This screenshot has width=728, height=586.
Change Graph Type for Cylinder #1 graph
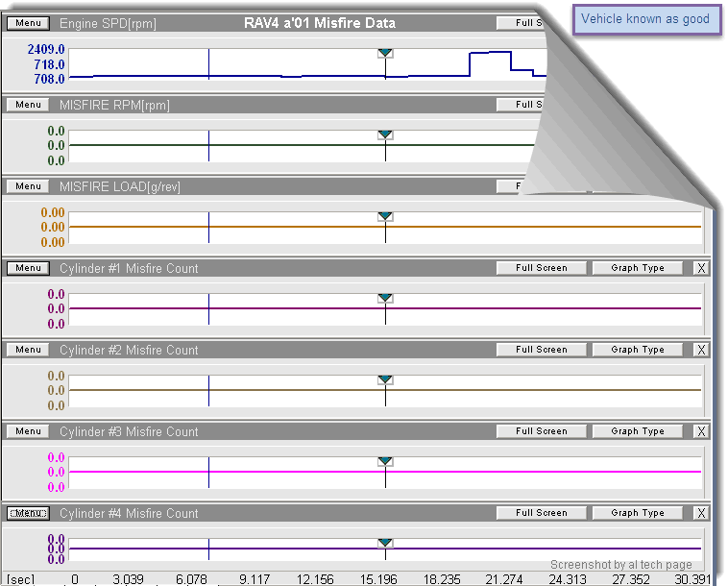coord(638,268)
